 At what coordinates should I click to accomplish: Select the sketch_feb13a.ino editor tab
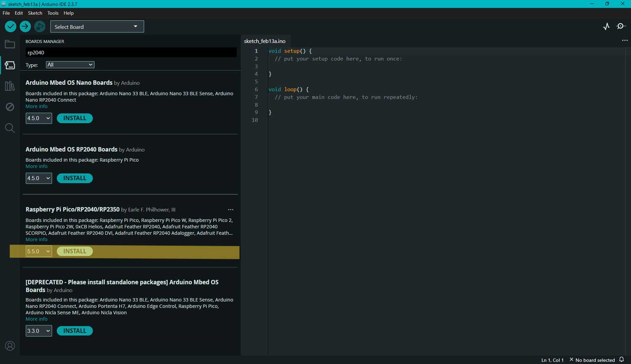coord(265,41)
